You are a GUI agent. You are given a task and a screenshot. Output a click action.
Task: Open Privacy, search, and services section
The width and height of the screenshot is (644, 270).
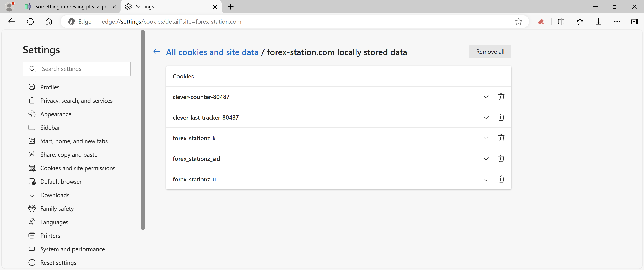[x=76, y=100]
